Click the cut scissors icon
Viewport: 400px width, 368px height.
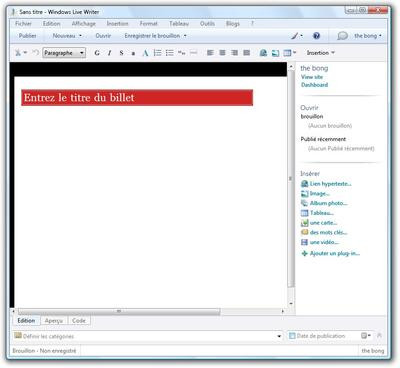point(18,53)
